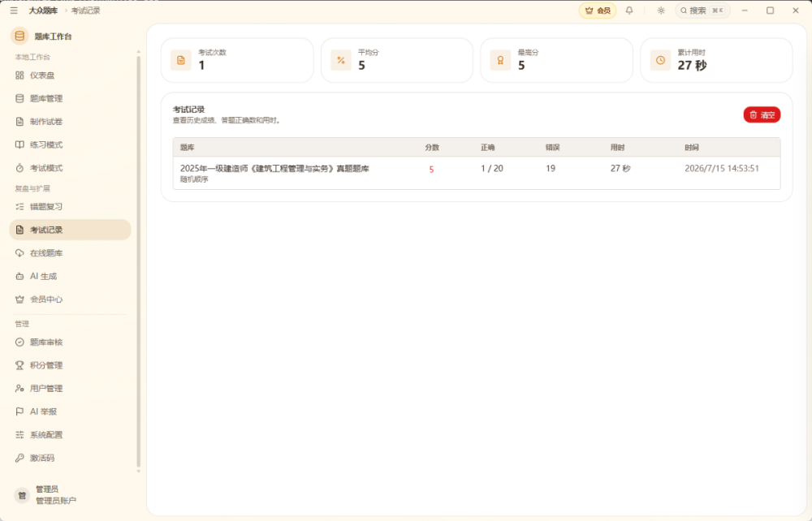
Task: Click the 19 errors cell
Action: pos(551,168)
